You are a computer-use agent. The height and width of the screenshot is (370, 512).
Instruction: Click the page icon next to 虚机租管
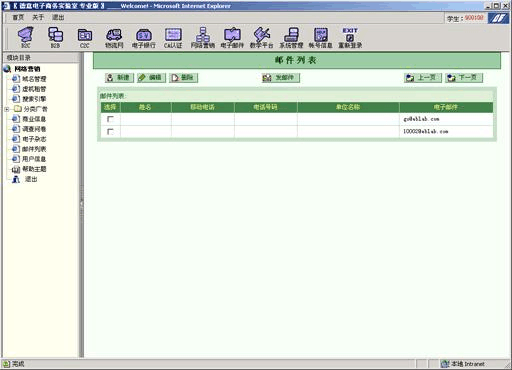pyautogui.click(x=16, y=89)
